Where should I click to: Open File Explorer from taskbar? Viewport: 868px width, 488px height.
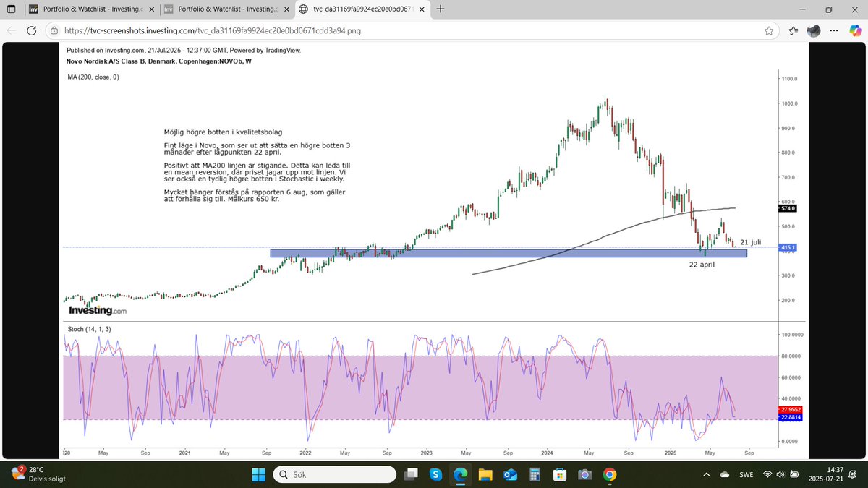pyautogui.click(x=485, y=474)
